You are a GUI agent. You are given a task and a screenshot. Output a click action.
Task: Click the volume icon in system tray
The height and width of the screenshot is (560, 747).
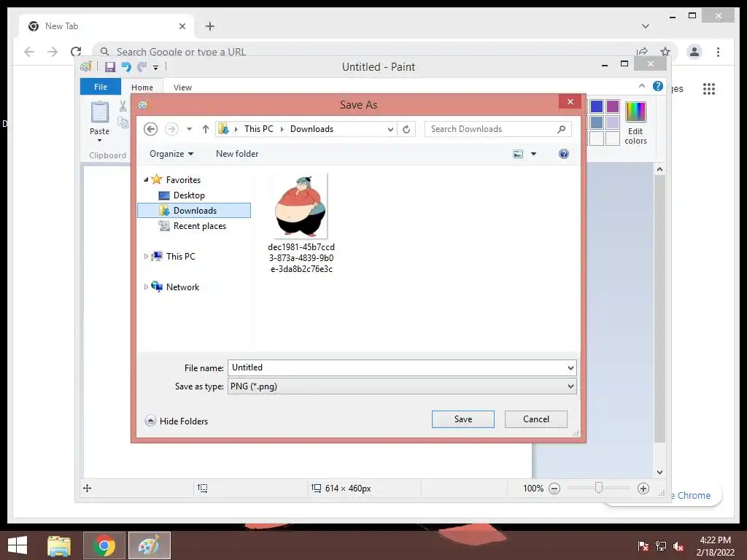pos(678,546)
